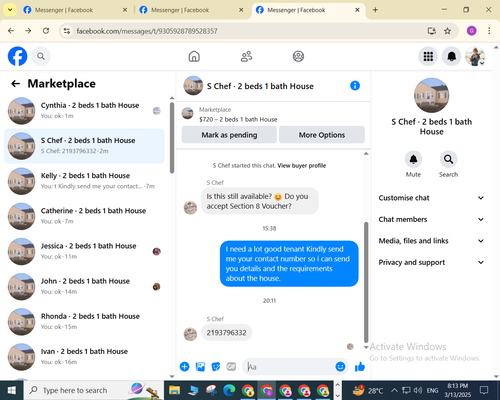Go to the Home icon
This screenshot has width=500, height=400.
point(194,56)
